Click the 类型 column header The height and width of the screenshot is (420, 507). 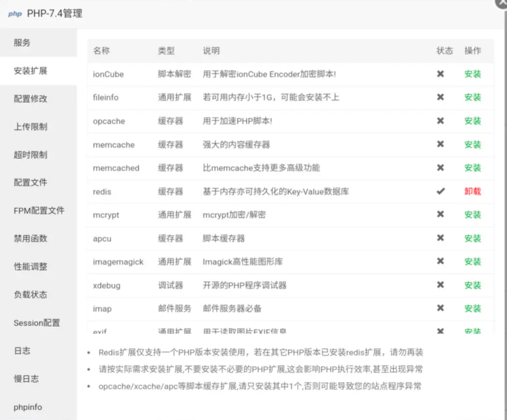point(166,51)
